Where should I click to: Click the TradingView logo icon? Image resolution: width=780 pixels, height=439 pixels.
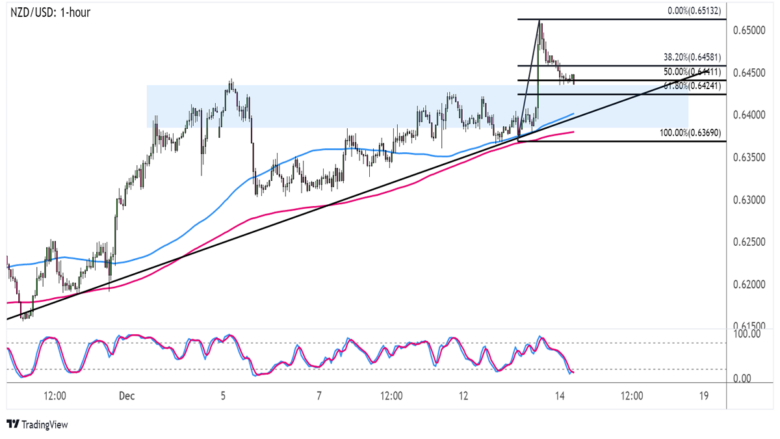click(13, 424)
